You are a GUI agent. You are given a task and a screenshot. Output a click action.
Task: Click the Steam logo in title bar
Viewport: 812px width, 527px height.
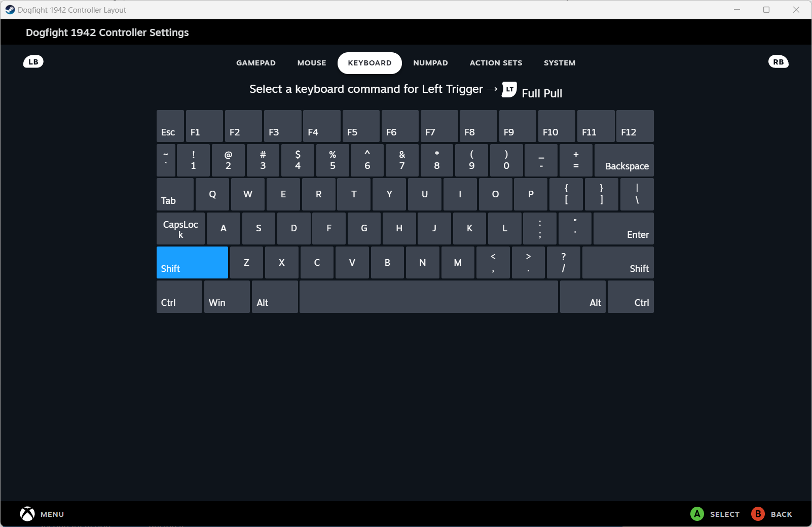pyautogui.click(x=10, y=10)
